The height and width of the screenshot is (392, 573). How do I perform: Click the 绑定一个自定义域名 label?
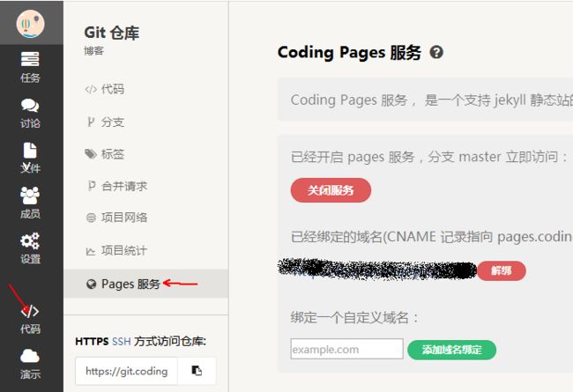354,317
